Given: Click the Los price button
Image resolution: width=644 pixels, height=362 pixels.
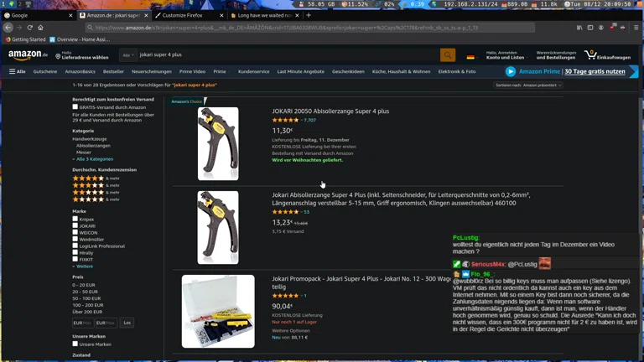Looking at the screenshot, I should pyautogui.click(x=127, y=323).
